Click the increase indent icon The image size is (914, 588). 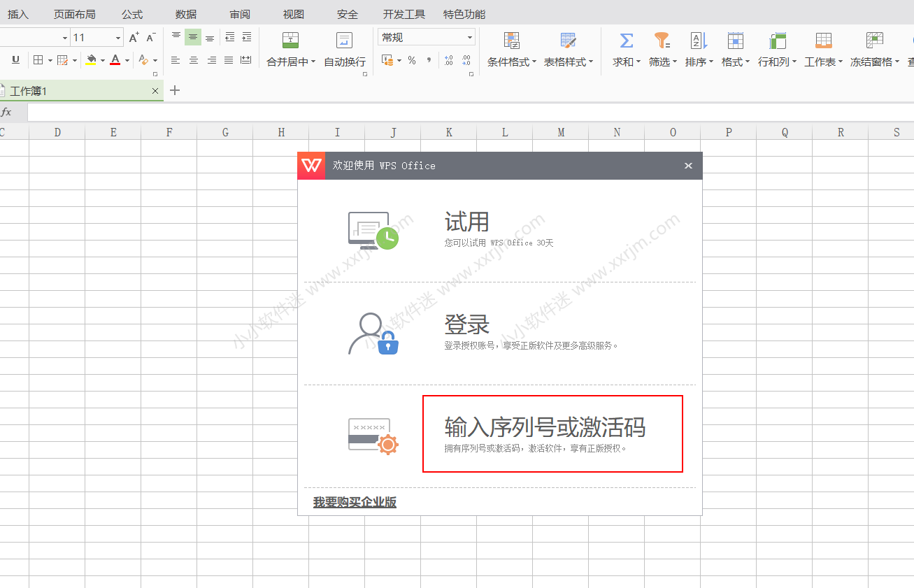[246, 37]
